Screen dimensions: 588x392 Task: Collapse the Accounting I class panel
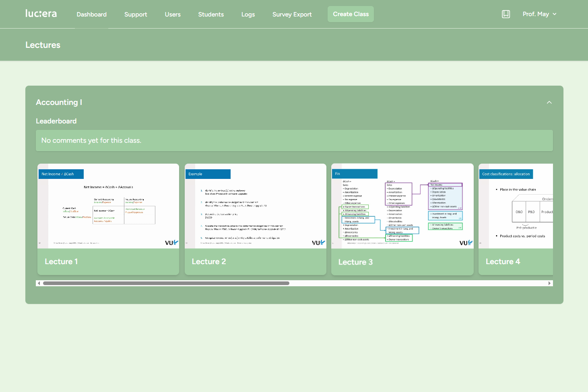click(x=549, y=103)
